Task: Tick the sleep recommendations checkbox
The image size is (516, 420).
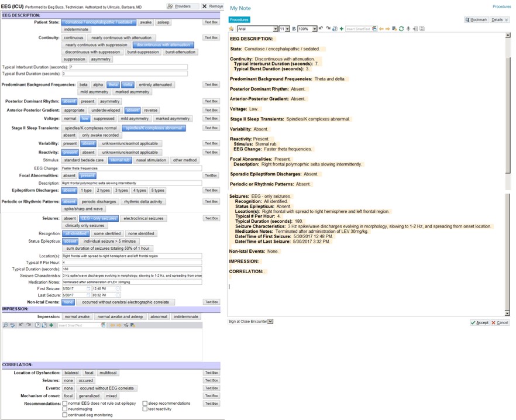Action: coord(145,404)
